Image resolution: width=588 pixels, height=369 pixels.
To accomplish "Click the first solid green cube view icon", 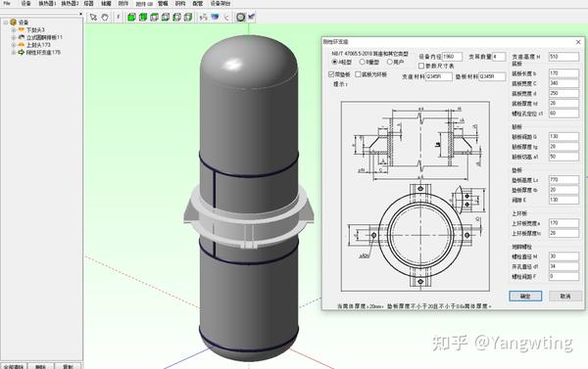I will [x=131, y=17].
